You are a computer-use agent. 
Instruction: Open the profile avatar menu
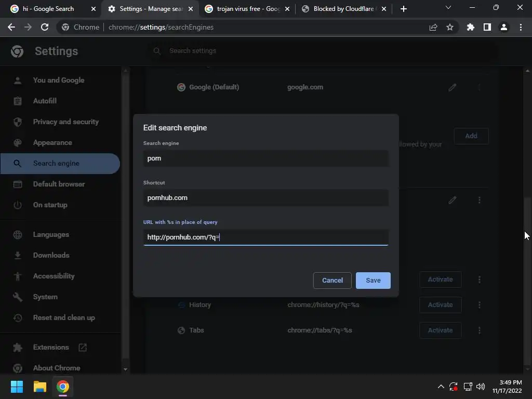pos(504,27)
